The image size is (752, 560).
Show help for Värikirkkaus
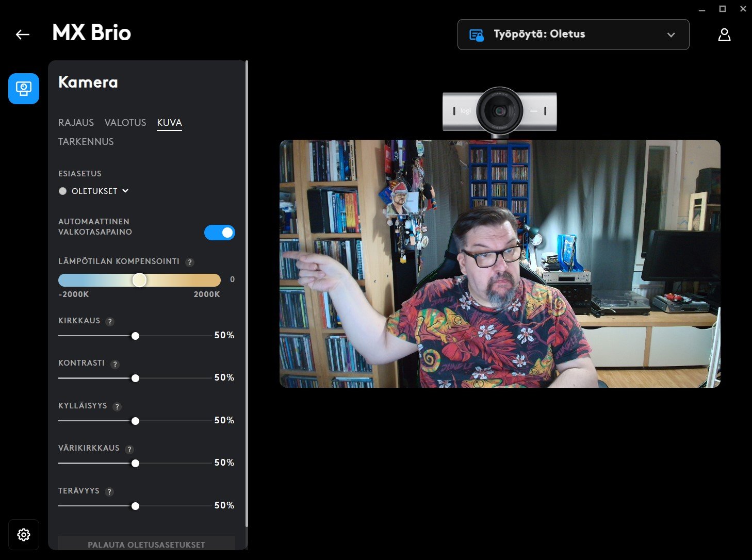[x=129, y=449]
